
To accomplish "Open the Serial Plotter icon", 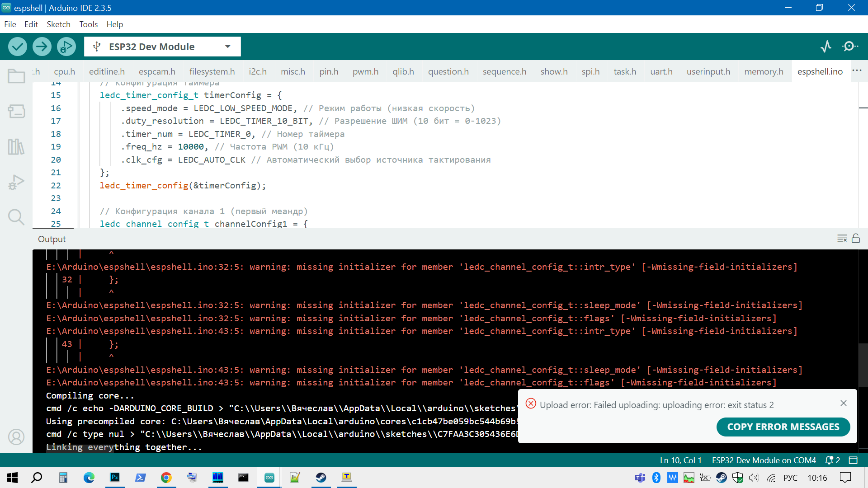I will coord(826,47).
